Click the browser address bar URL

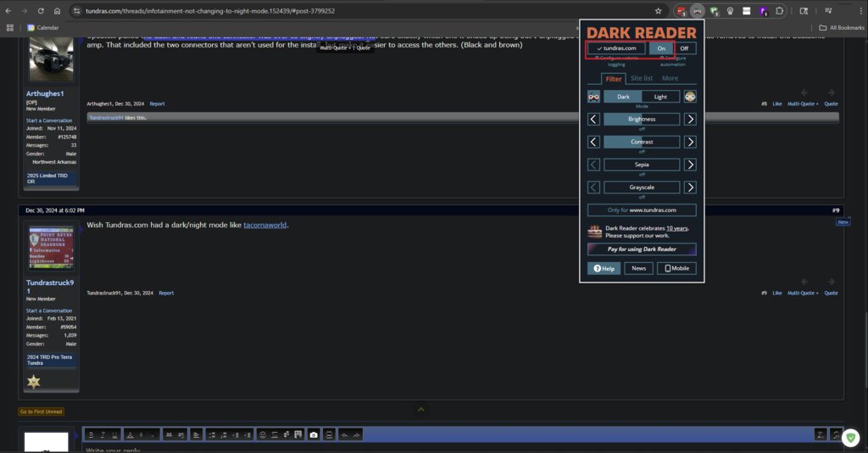pos(210,11)
